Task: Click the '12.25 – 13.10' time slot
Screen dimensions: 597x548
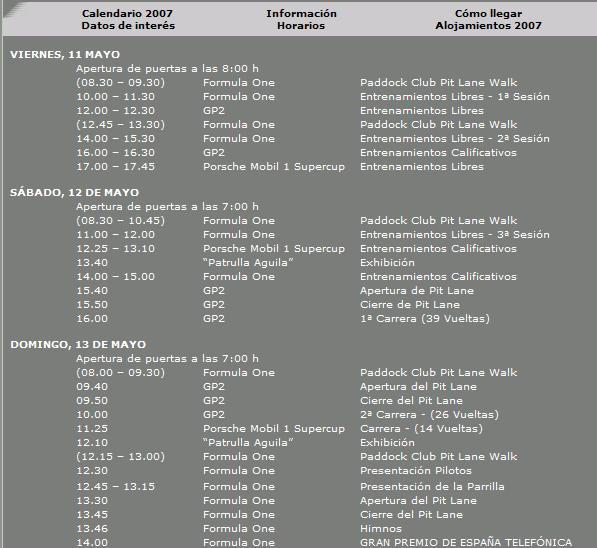Action: coord(116,248)
